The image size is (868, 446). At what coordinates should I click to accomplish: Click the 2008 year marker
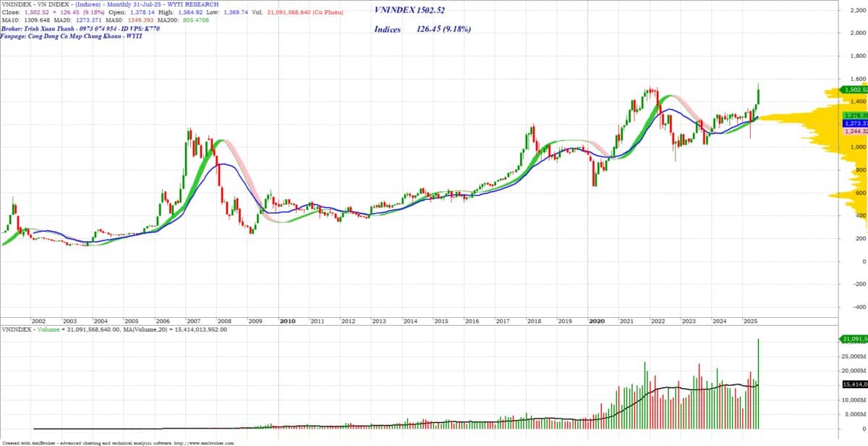pyautogui.click(x=225, y=321)
